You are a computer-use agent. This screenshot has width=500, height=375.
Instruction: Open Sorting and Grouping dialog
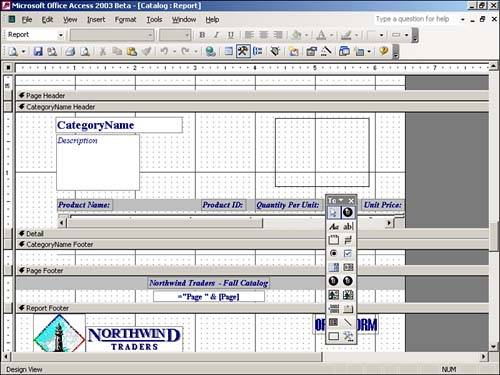click(257, 51)
